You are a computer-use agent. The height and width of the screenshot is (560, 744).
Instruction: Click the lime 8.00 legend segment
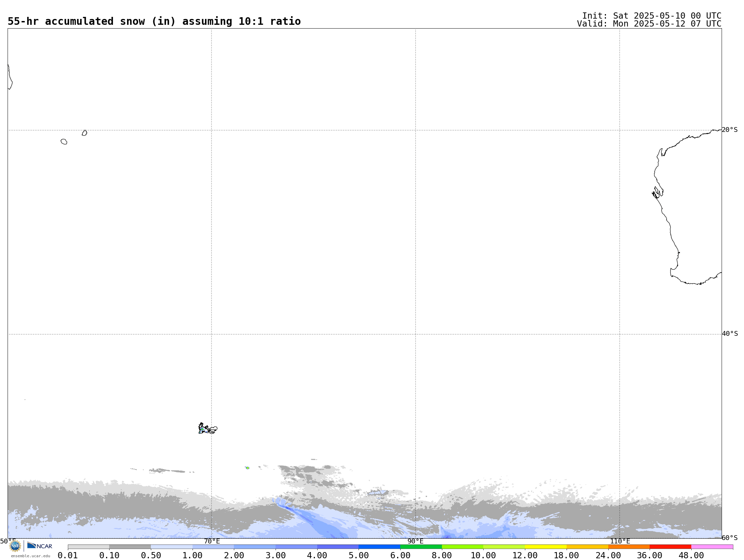coord(463,547)
